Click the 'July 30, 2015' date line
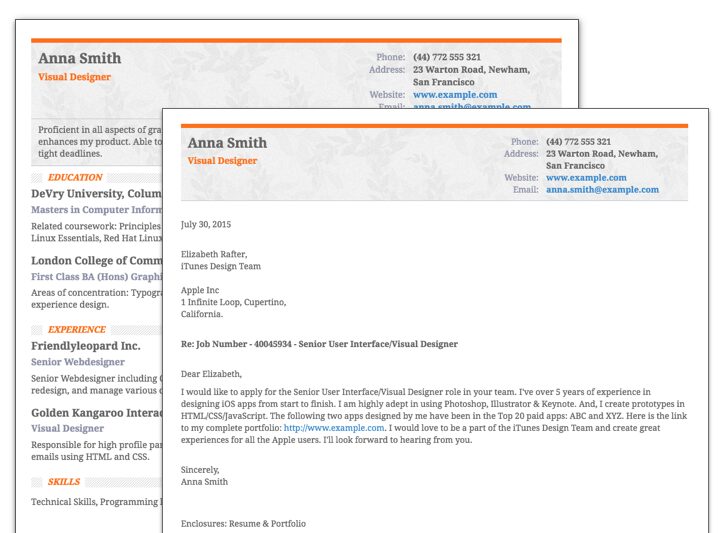 [206, 224]
